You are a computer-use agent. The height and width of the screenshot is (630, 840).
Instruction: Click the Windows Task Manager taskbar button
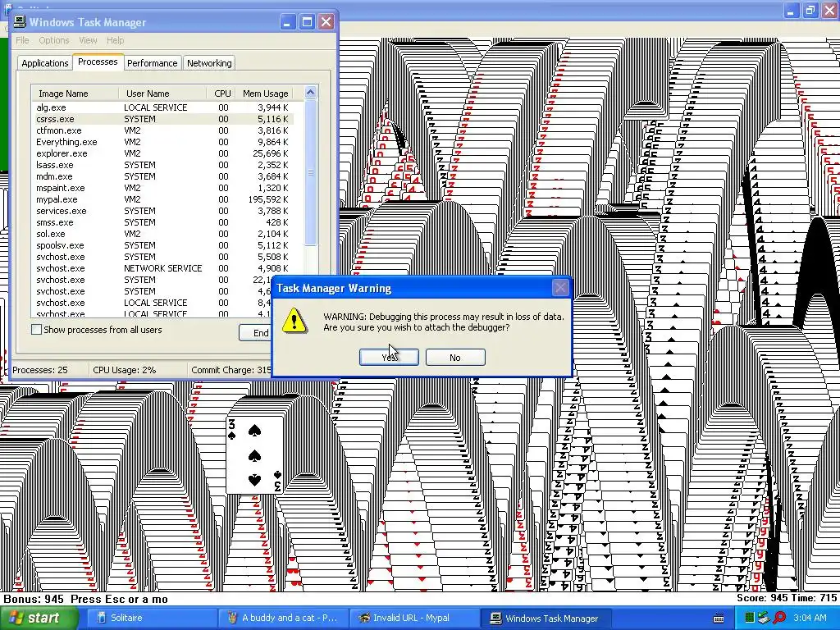click(x=546, y=618)
